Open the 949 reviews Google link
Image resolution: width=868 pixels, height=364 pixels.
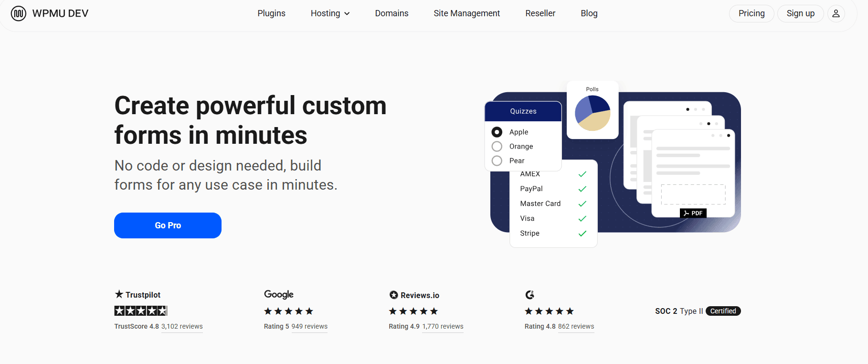[309, 327]
